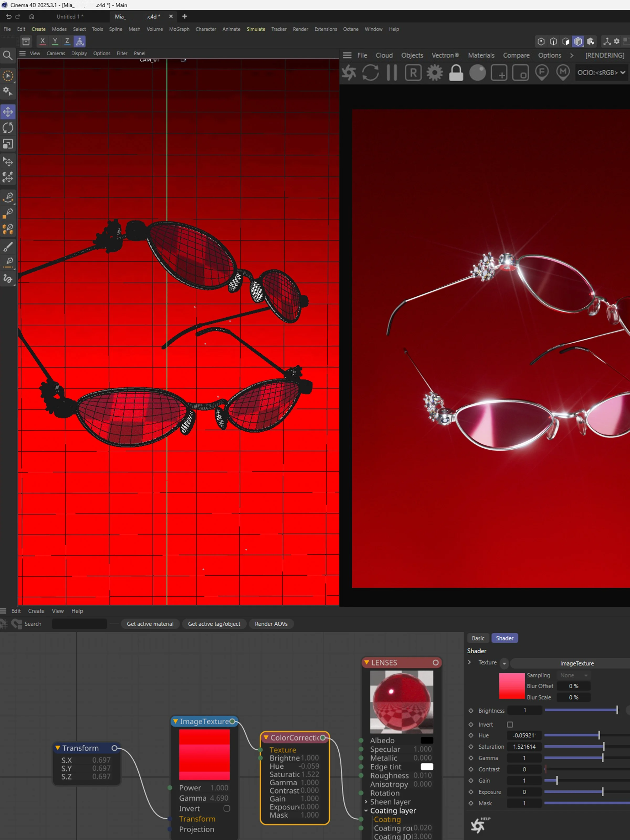Enable Invert on the ImageTexture node
The width and height of the screenshot is (630, 840).
click(x=227, y=808)
